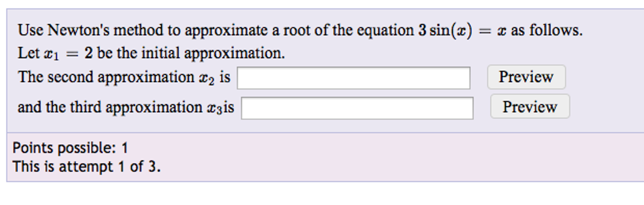Click the "This is attempt 1 of 3." text

(87, 167)
